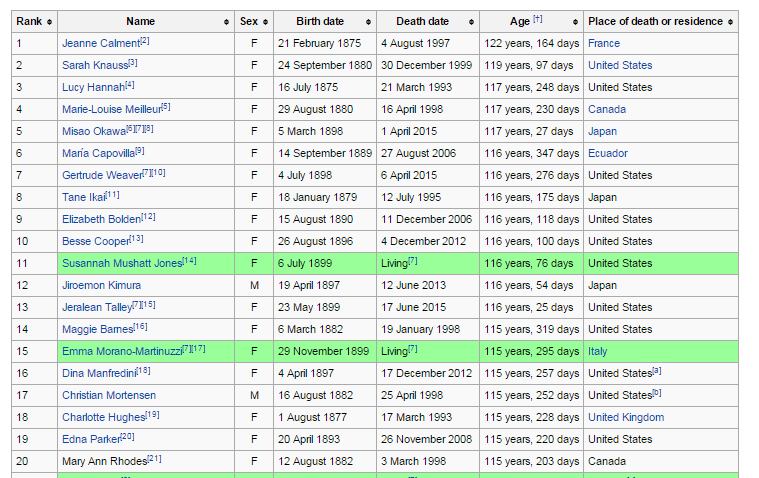This screenshot has width=759, height=478.
Task: Open the Jeanne Calment article link
Action: coord(100,43)
